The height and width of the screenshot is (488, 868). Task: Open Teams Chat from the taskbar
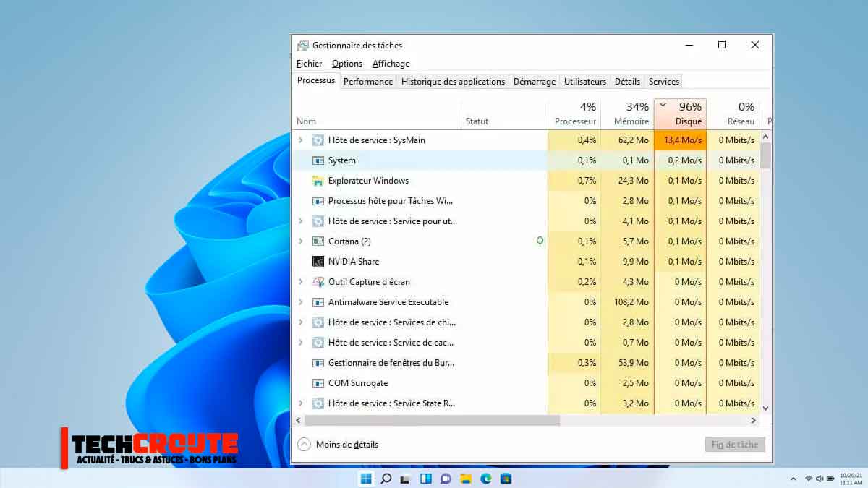click(445, 478)
